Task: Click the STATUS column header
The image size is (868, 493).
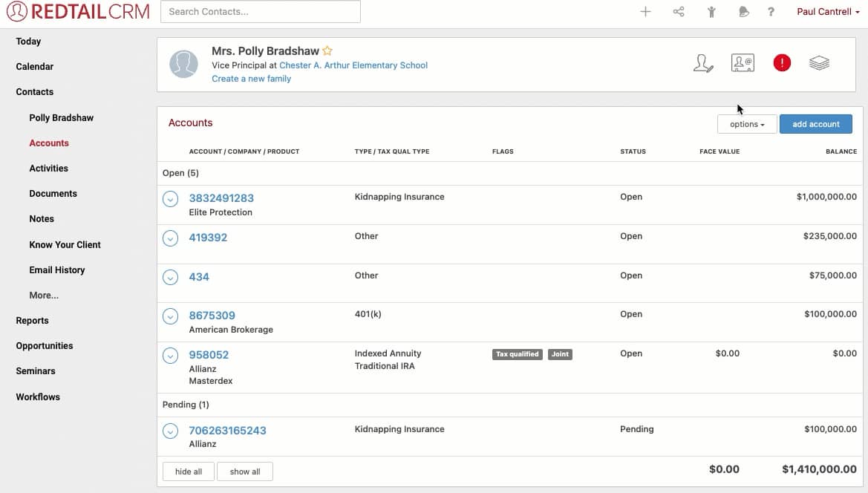Action: click(633, 151)
